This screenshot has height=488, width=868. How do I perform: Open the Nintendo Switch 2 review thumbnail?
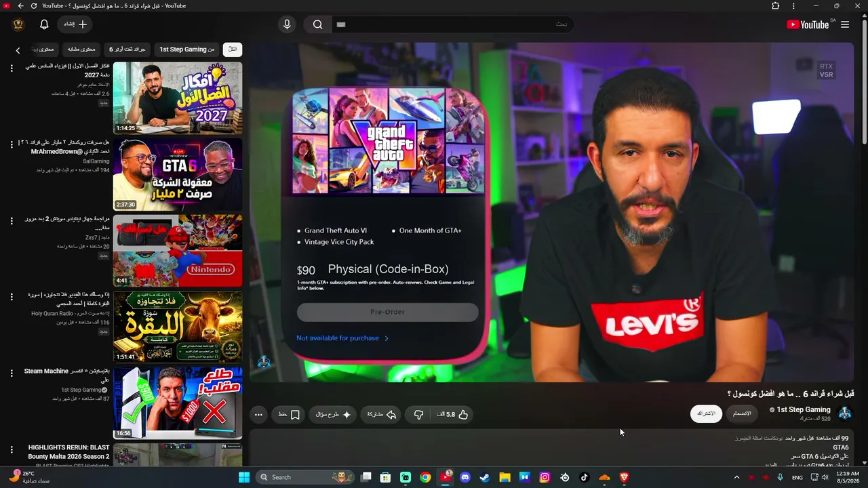[x=178, y=251]
